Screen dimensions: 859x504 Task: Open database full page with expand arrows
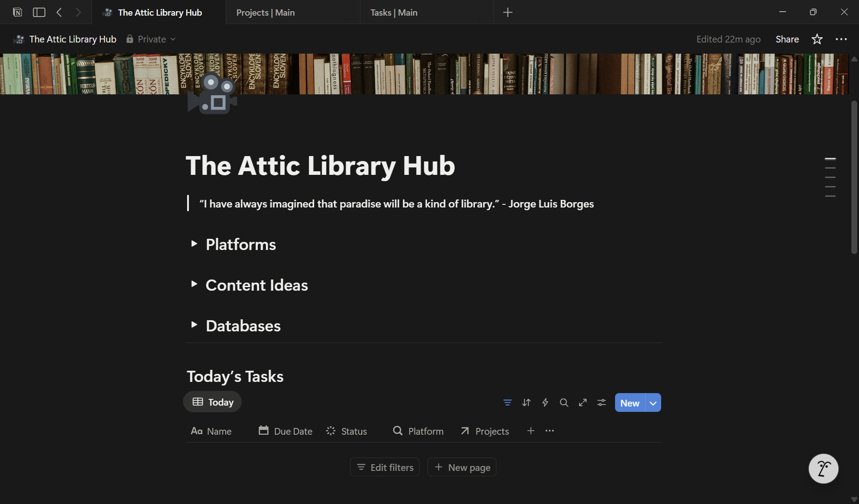click(x=582, y=402)
